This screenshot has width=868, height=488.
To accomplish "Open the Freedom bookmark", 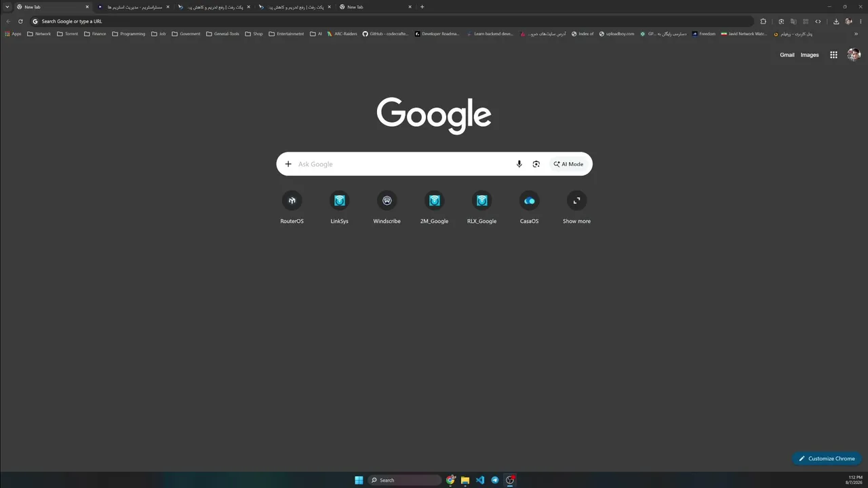I will tap(704, 34).
